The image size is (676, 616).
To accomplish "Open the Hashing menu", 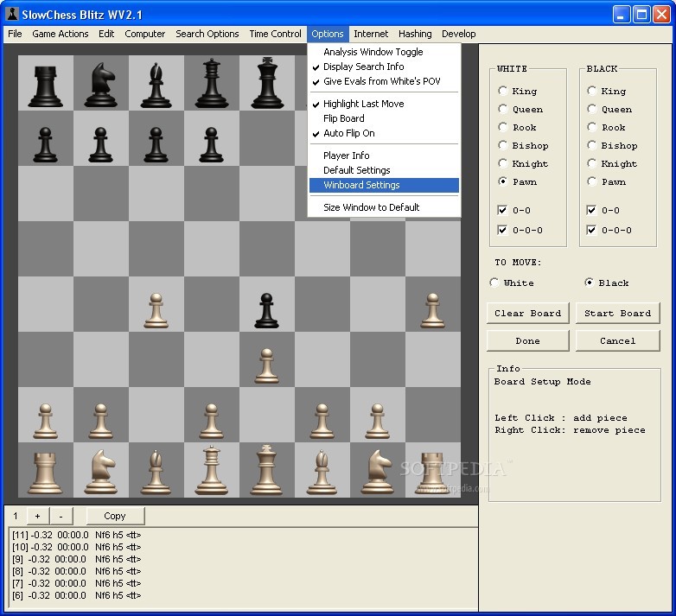I will click(415, 34).
